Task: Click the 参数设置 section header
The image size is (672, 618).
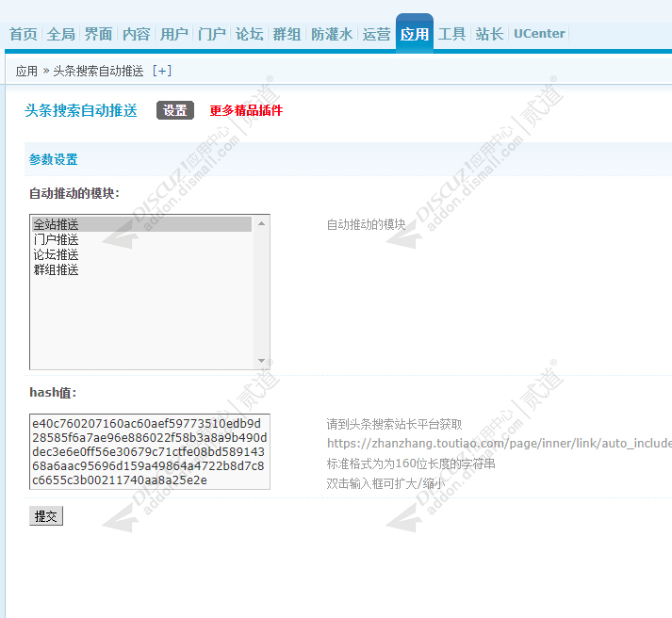Action: (x=53, y=160)
